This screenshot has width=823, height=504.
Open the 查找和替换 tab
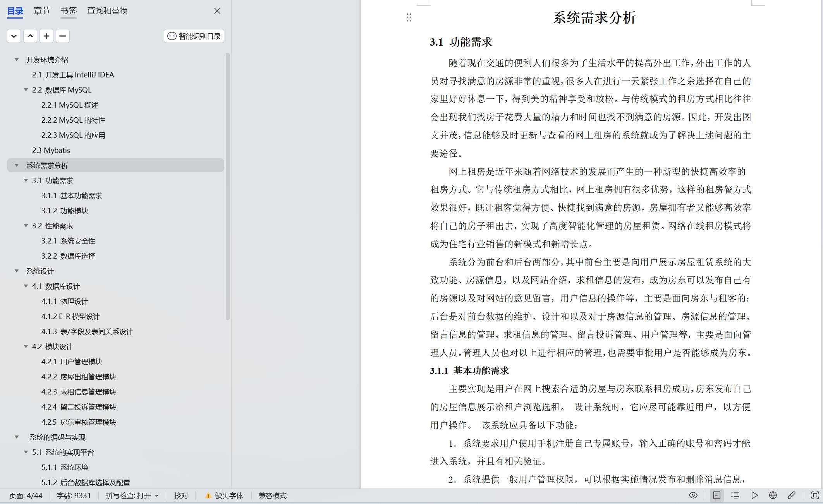107,11
